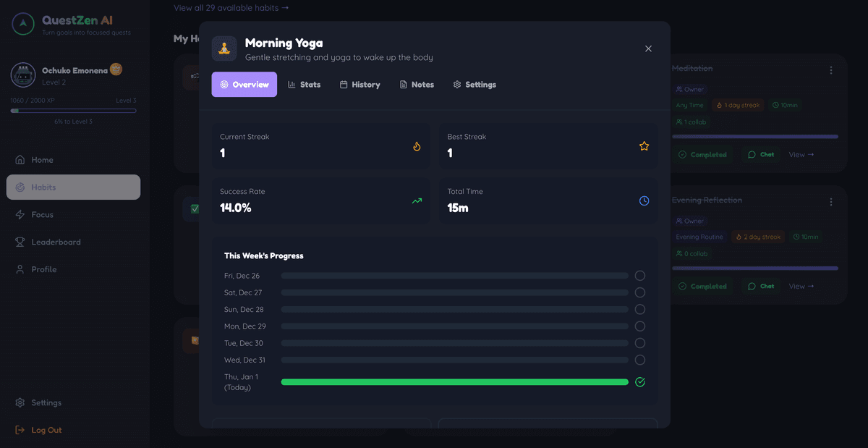Screen dimensions: 868x448
Task: Open the History tab of Morning Yoga
Action: (359, 84)
